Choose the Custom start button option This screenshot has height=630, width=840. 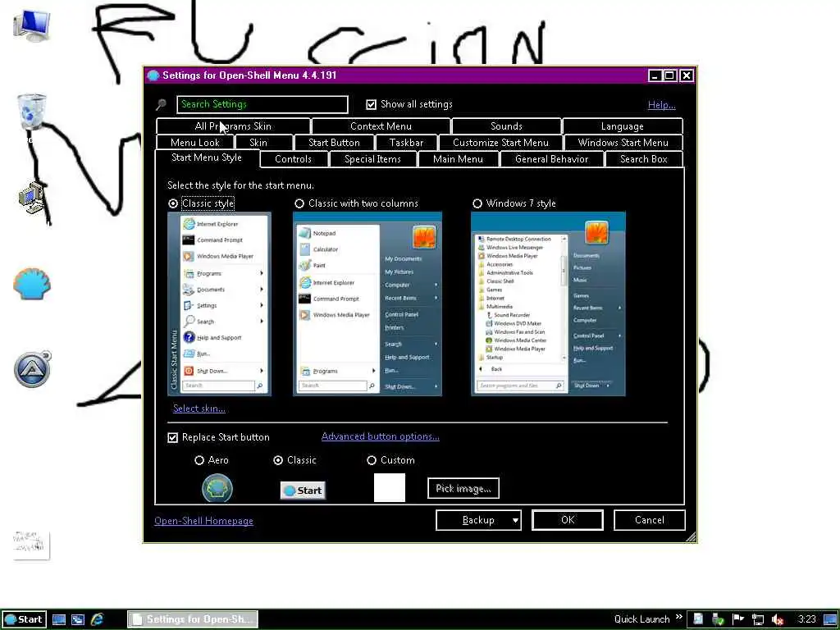(x=372, y=460)
